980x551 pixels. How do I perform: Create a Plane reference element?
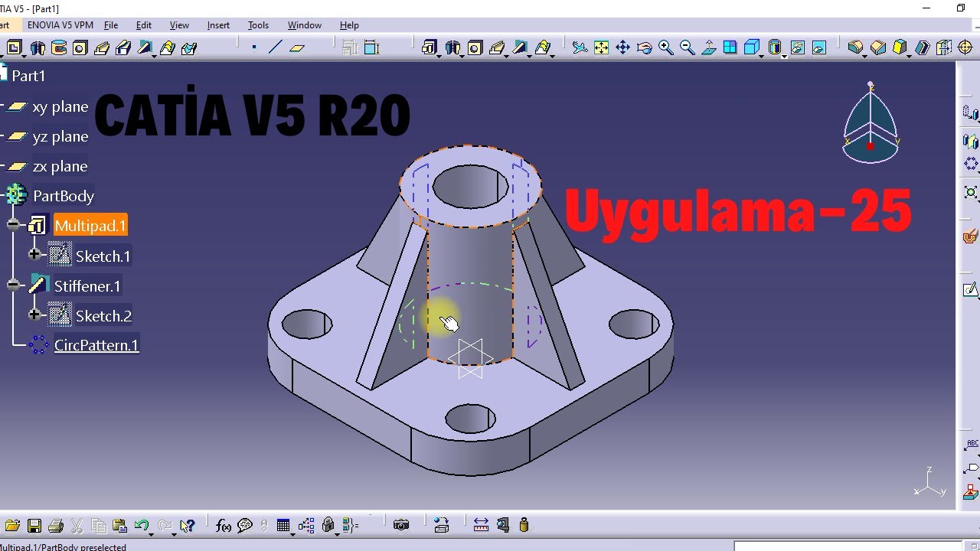(297, 48)
